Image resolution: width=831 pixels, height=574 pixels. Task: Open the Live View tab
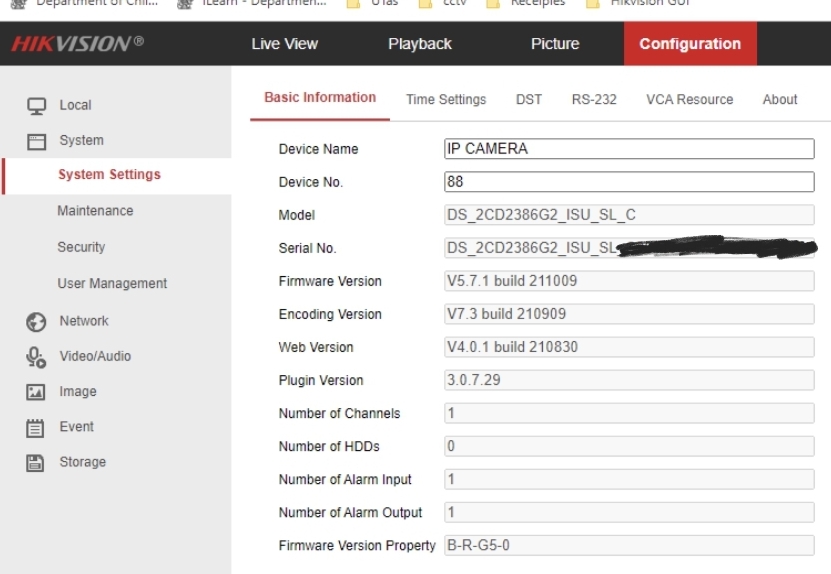click(284, 44)
